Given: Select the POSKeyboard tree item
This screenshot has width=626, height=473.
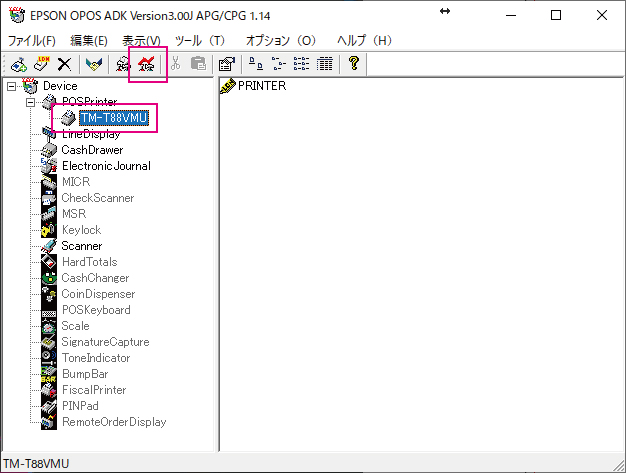Looking at the screenshot, I should tap(96, 310).
